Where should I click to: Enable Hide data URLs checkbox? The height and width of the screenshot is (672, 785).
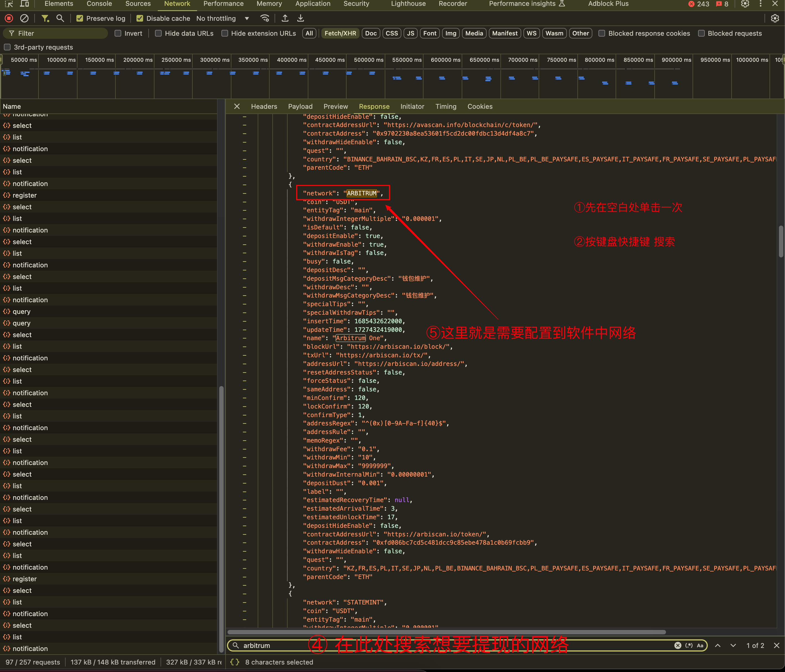(x=158, y=33)
